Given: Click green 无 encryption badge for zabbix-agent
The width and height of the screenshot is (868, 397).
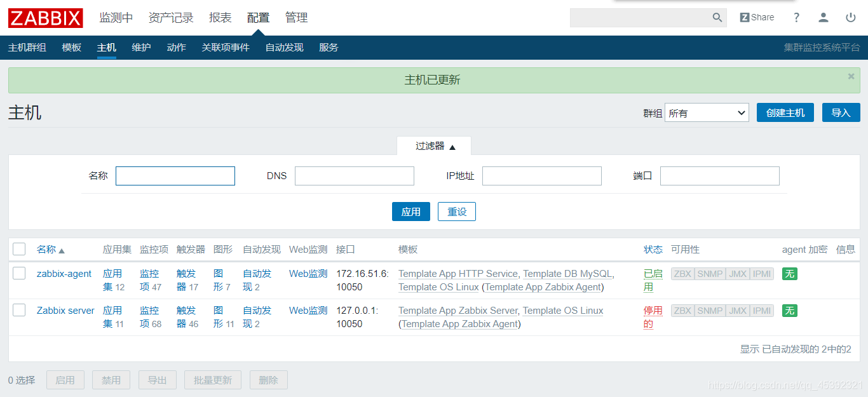Looking at the screenshot, I should pos(789,274).
